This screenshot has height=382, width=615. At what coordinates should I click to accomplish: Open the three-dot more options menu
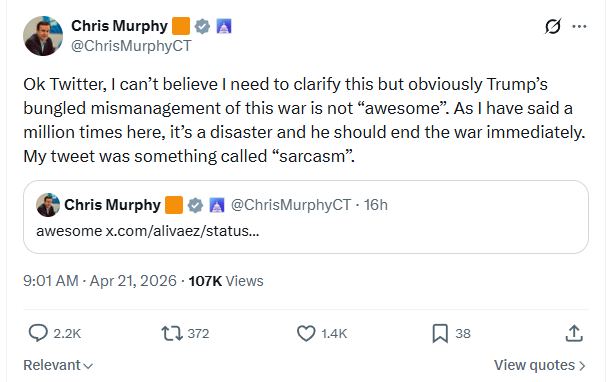[579, 26]
